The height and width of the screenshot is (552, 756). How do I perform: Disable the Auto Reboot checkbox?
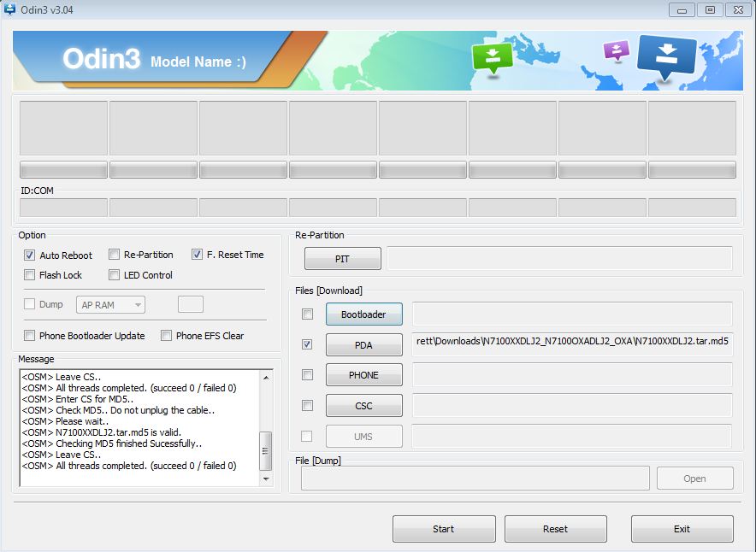click(x=30, y=255)
